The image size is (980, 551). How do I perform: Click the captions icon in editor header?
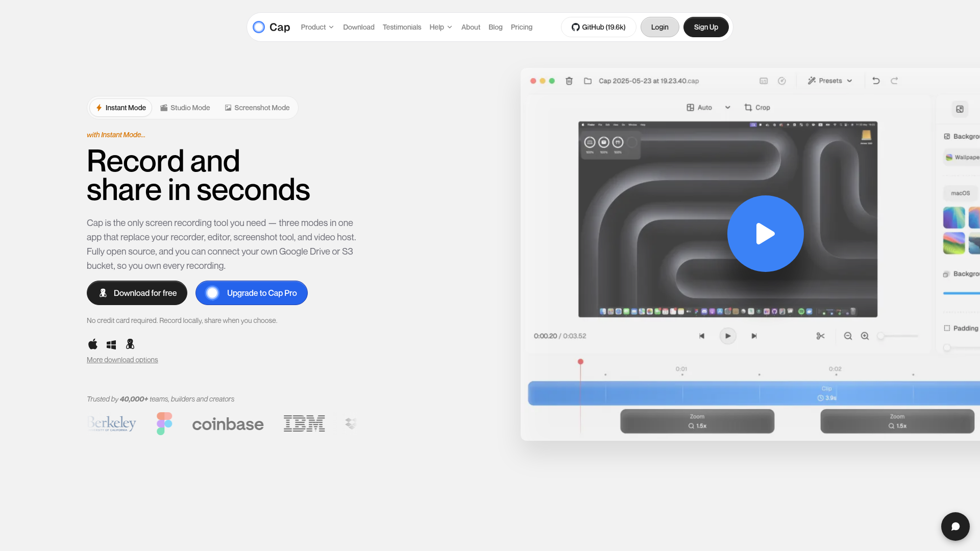(764, 81)
